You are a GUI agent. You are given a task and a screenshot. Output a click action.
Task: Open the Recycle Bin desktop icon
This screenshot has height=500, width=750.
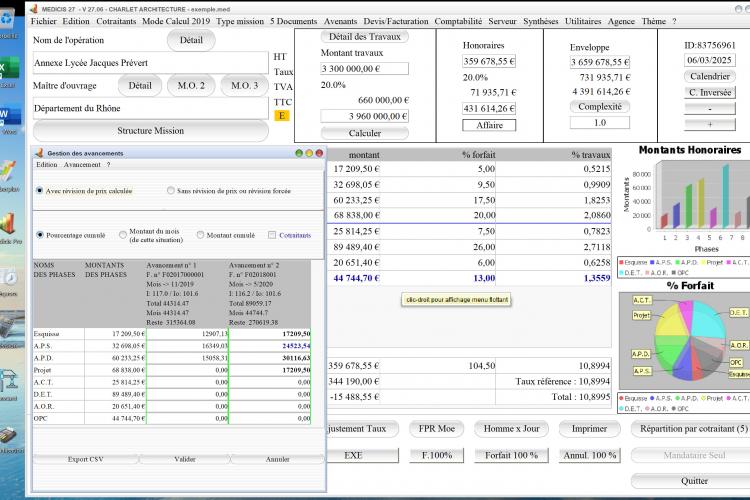coord(7,18)
